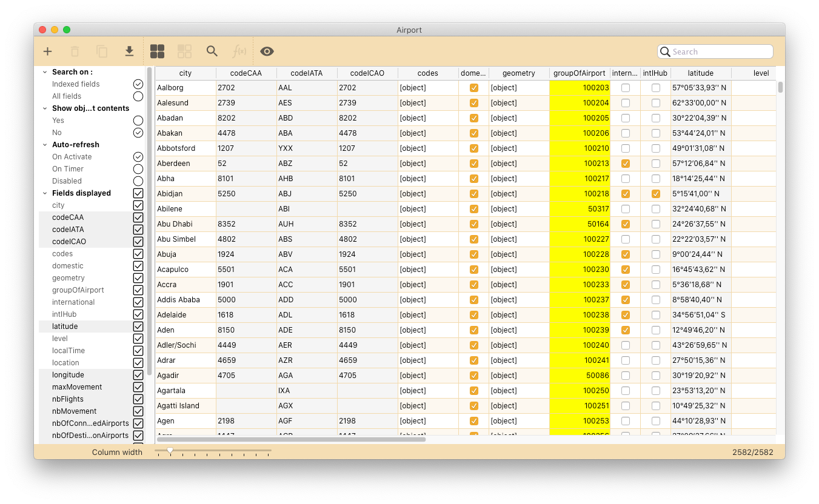Toggle international checkbox in Abadan row

(626, 118)
